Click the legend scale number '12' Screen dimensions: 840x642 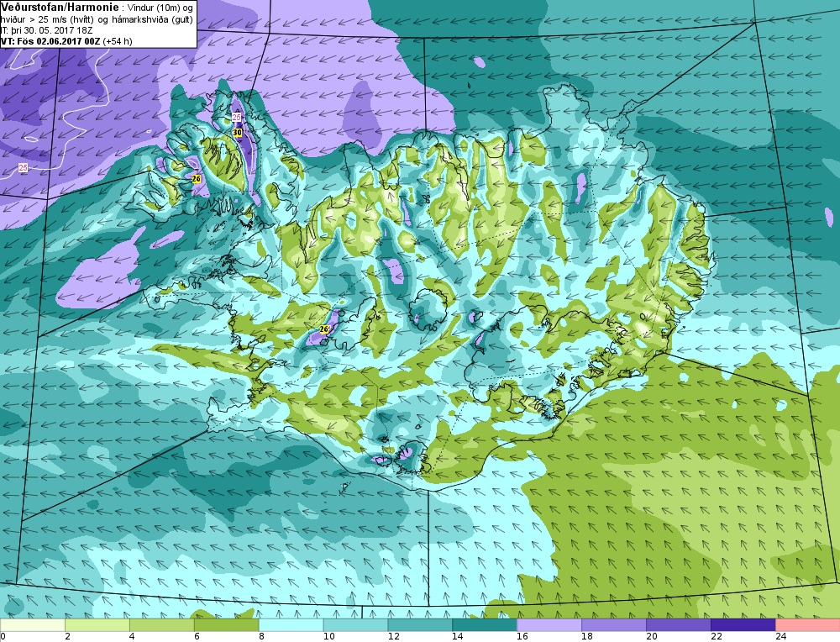tap(393, 636)
